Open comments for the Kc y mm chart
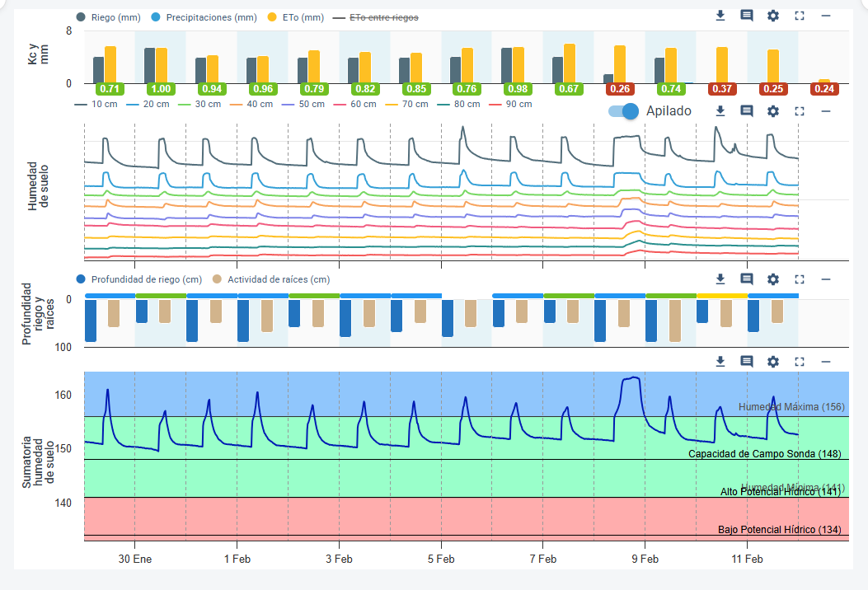868x590 pixels. click(x=747, y=16)
